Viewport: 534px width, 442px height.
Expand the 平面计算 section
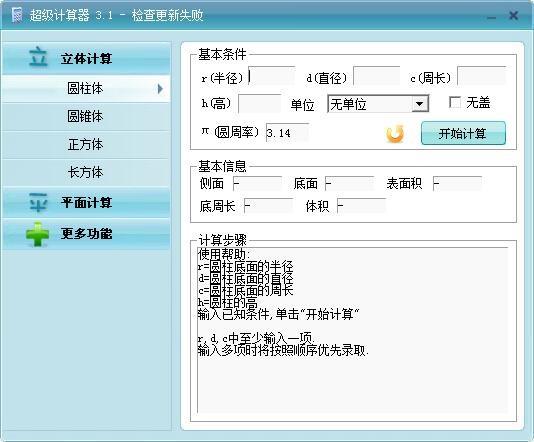point(86,202)
